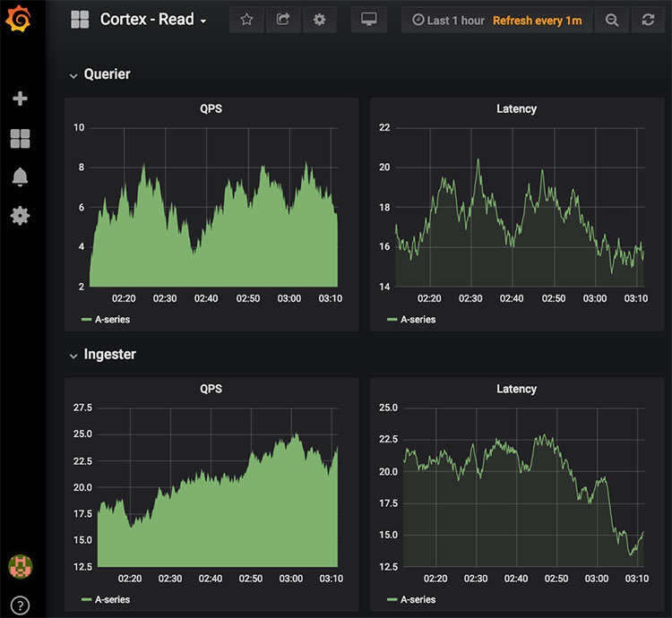Open dashboard settings gear in top bar

[x=319, y=20]
